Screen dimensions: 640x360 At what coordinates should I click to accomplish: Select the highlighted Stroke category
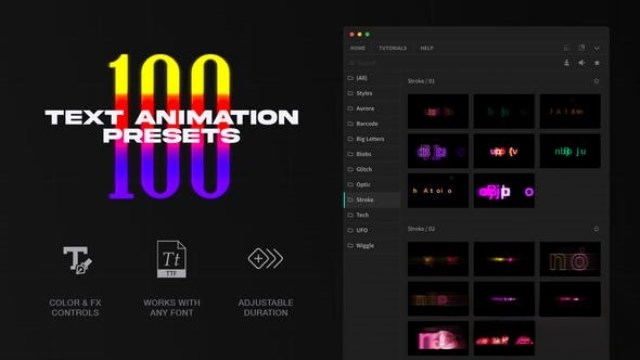(372, 200)
